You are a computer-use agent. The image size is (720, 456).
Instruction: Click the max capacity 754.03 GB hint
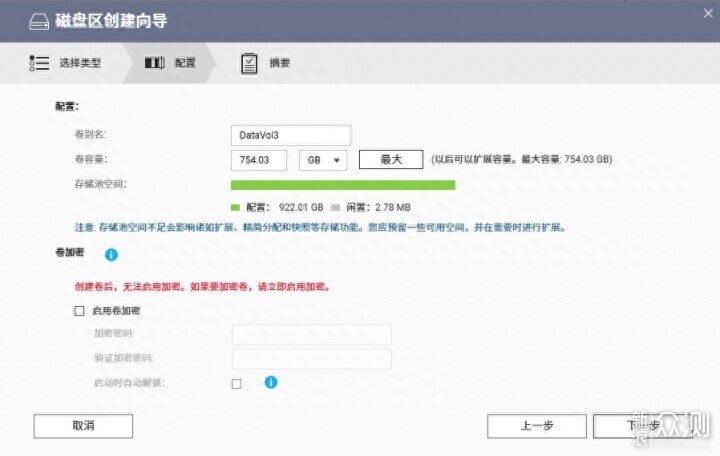click(x=521, y=160)
